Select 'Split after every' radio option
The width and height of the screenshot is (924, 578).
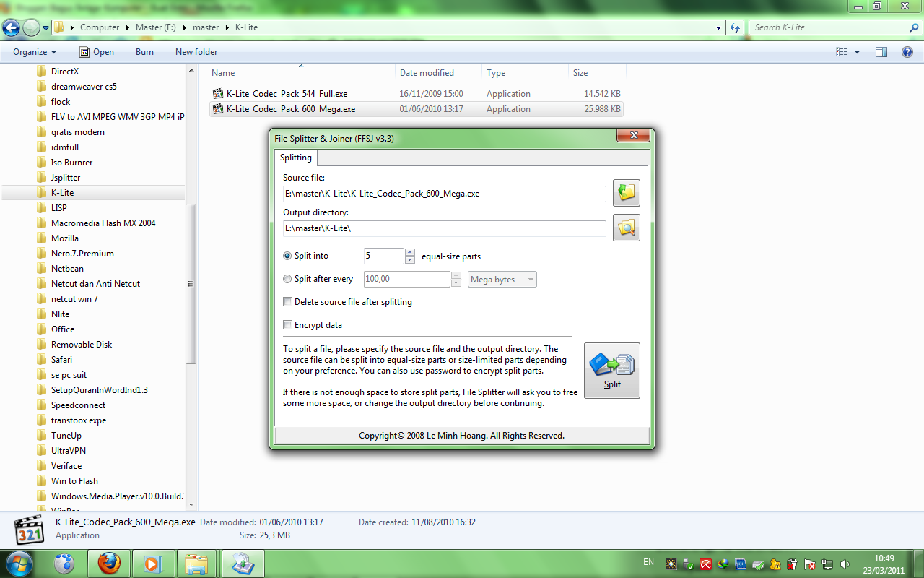(288, 279)
